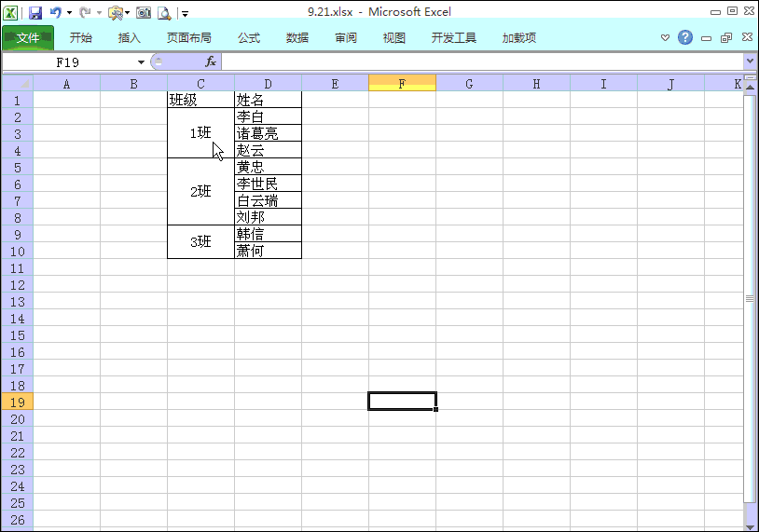Click the cell with 萧何
The width and height of the screenshot is (759, 532).
pyautogui.click(x=268, y=251)
